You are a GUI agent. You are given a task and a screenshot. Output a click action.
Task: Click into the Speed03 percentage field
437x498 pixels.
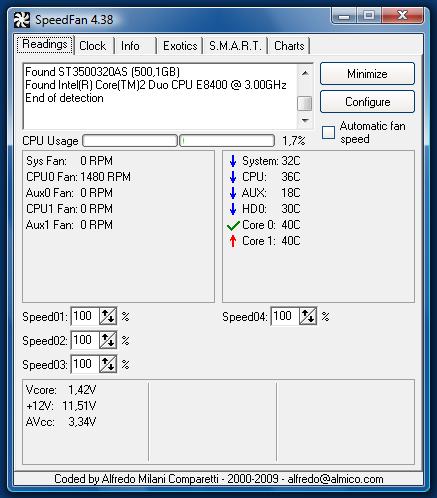(85, 364)
